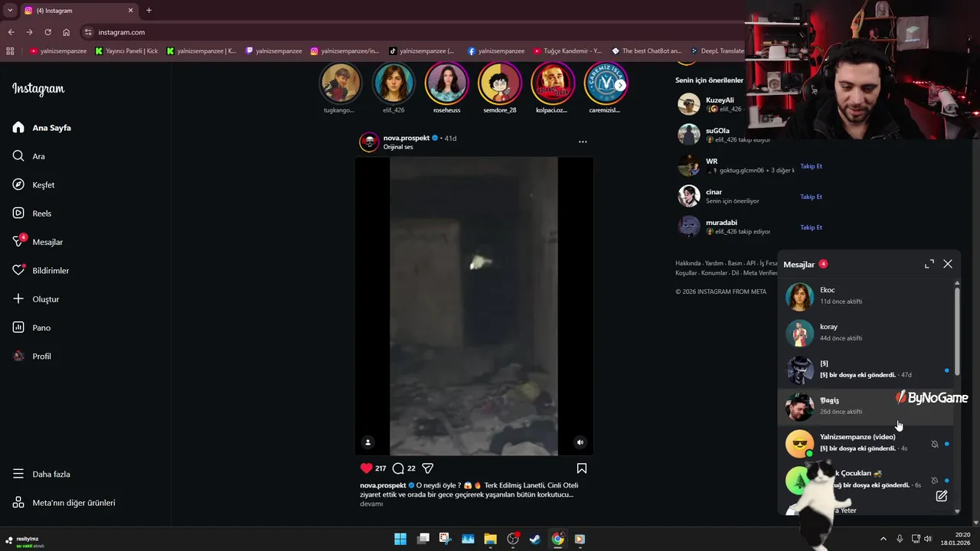Open the post's three-dot options menu
980x551 pixels.
coord(583,142)
